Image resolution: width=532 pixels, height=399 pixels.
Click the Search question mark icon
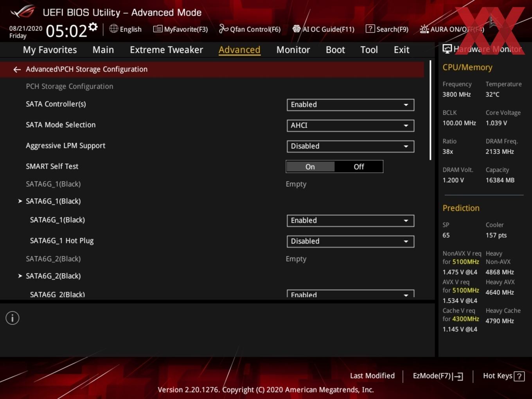370,29
